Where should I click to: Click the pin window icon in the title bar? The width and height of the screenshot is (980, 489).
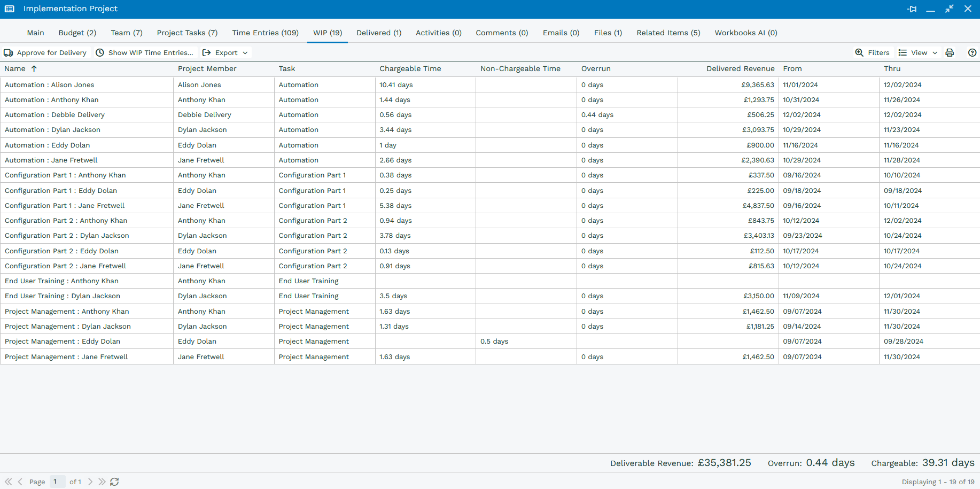pos(912,9)
